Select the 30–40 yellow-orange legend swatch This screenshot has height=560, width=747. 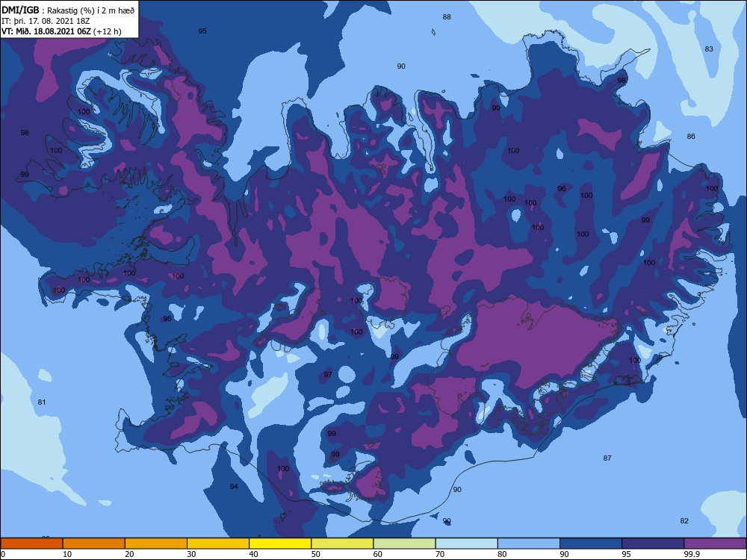[x=218, y=544]
